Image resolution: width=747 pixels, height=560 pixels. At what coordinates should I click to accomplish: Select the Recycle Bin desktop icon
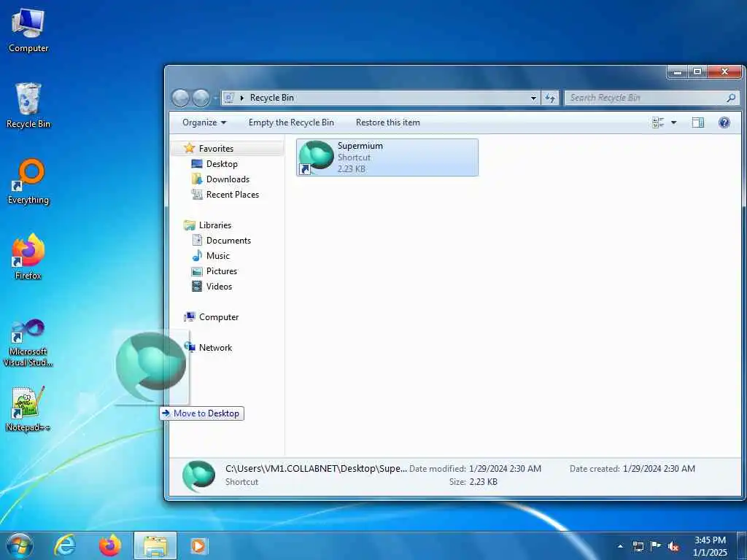coord(28,106)
